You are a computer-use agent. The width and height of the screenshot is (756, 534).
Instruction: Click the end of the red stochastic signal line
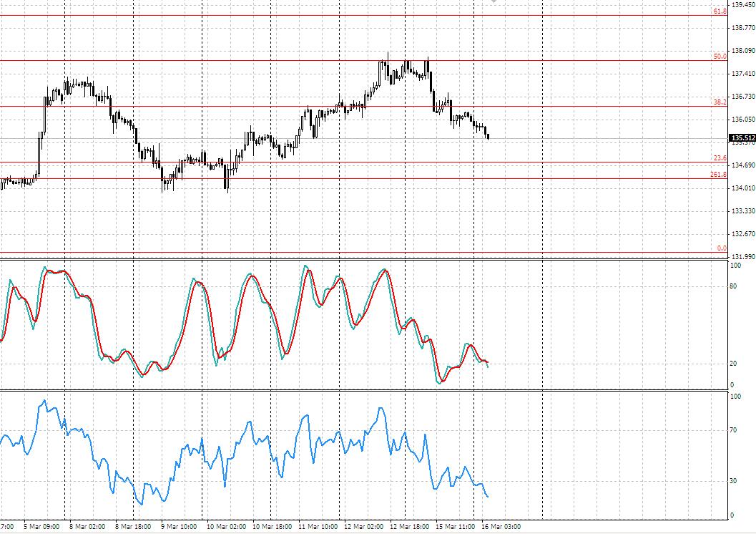(488, 362)
